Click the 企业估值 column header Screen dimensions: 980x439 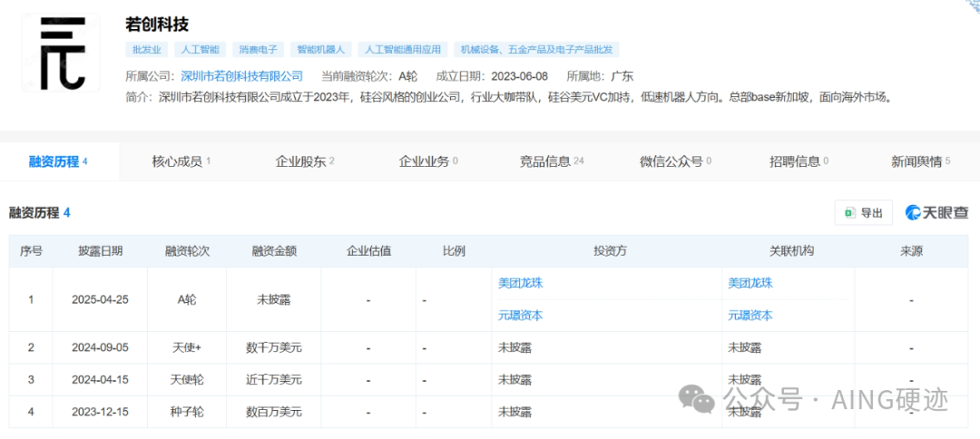click(x=368, y=251)
